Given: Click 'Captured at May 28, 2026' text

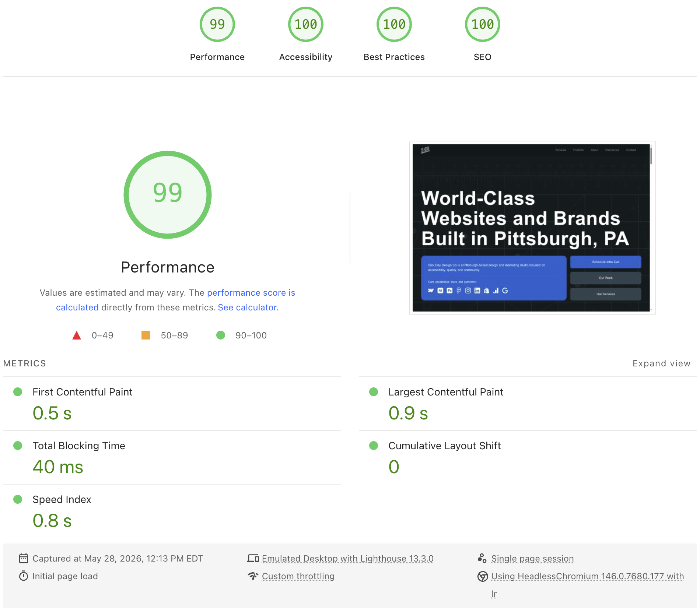Looking at the screenshot, I should [x=118, y=559].
